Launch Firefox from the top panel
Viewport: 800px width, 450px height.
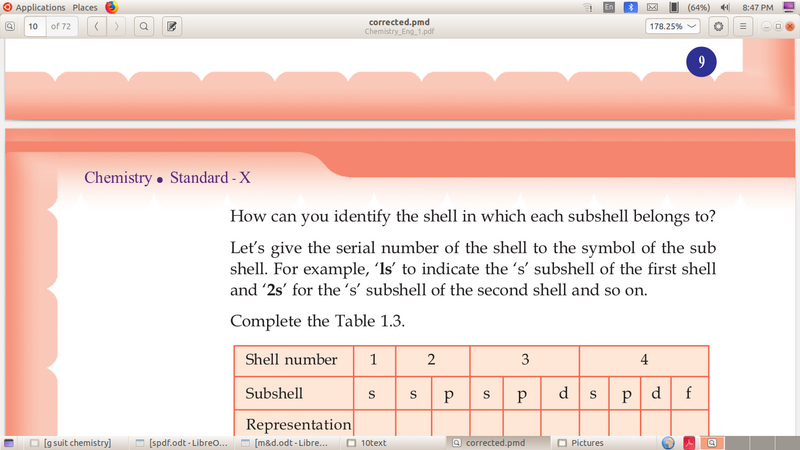[x=111, y=7]
